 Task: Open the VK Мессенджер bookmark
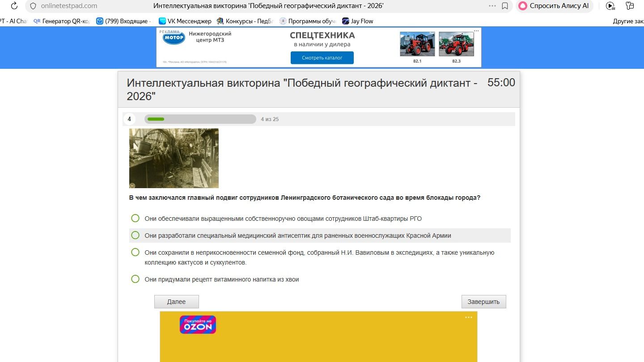[x=185, y=21]
